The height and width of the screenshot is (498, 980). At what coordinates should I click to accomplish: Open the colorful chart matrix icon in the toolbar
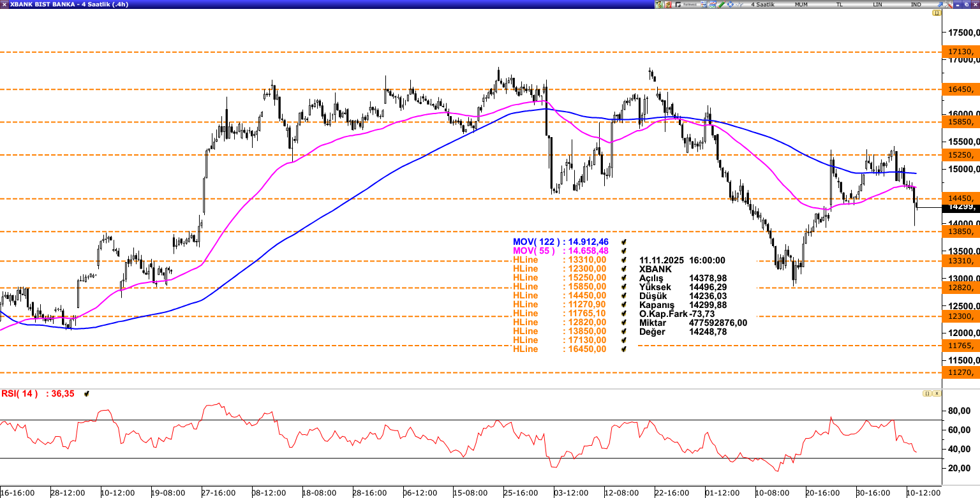[x=704, y=4]
